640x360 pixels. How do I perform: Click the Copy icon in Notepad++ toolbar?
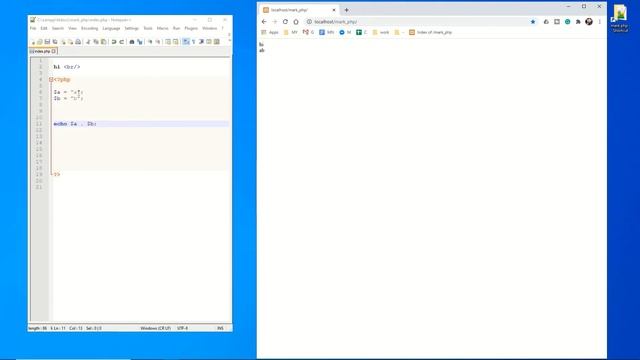pyautogui.click(x=96, y=42)
